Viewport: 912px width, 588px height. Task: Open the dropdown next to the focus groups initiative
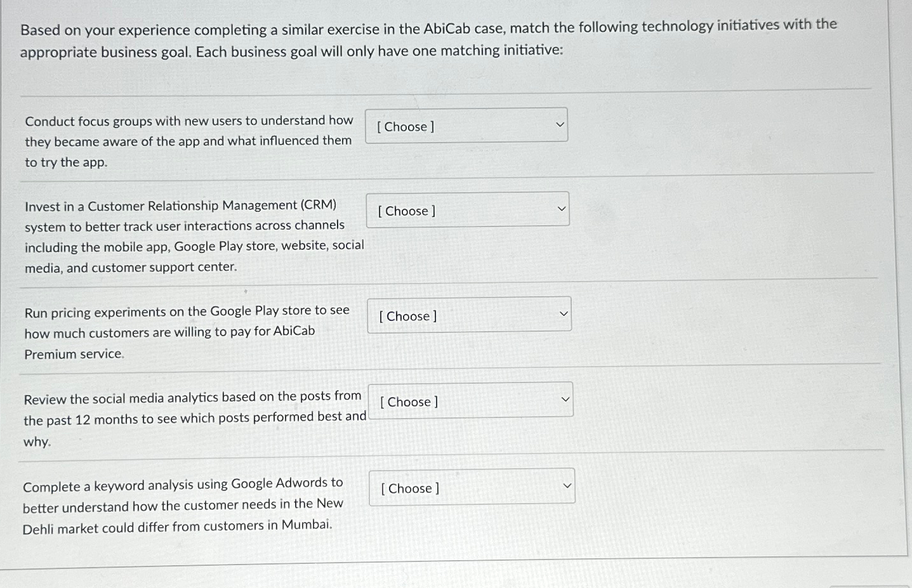pos(466,125)
